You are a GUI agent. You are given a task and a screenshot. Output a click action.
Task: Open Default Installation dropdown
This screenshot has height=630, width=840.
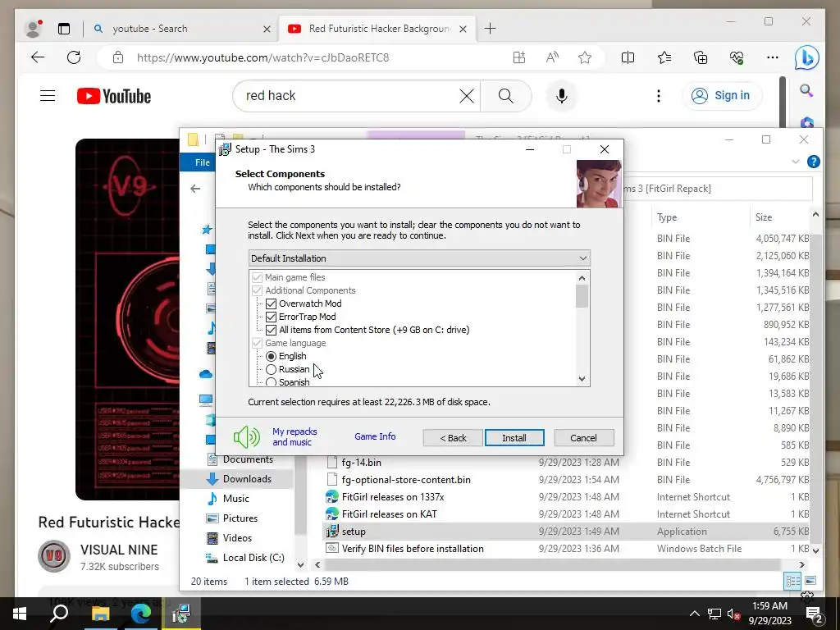pos(419,258)
